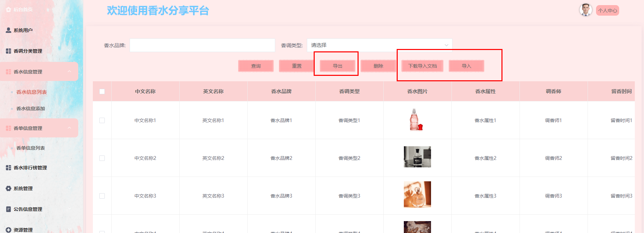Screen dimensions: 644x233
Task: Click the cell 英文名称1
Action: click(x=213, y=120)
